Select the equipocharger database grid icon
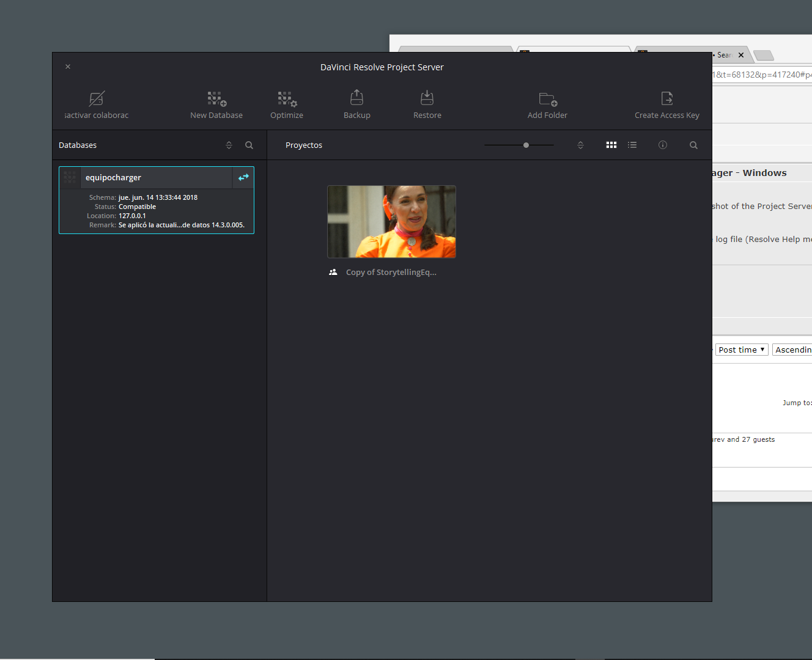 [x=70, y=177]
